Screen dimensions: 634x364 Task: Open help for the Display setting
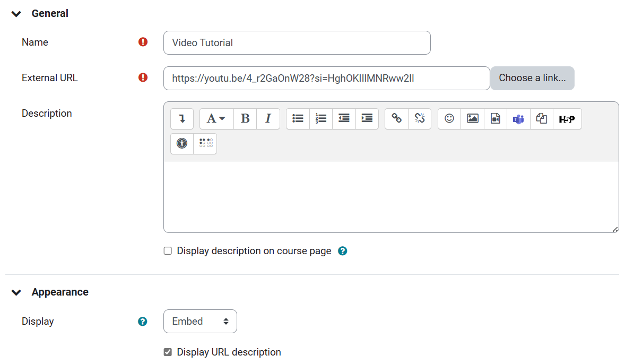pos(142,322)
